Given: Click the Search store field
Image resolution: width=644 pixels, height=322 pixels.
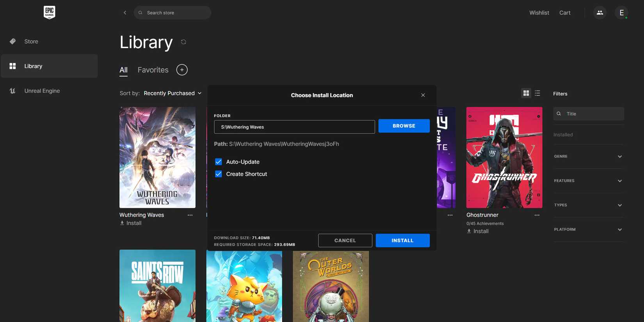Looking at the screenshot, I should [173, 12].
